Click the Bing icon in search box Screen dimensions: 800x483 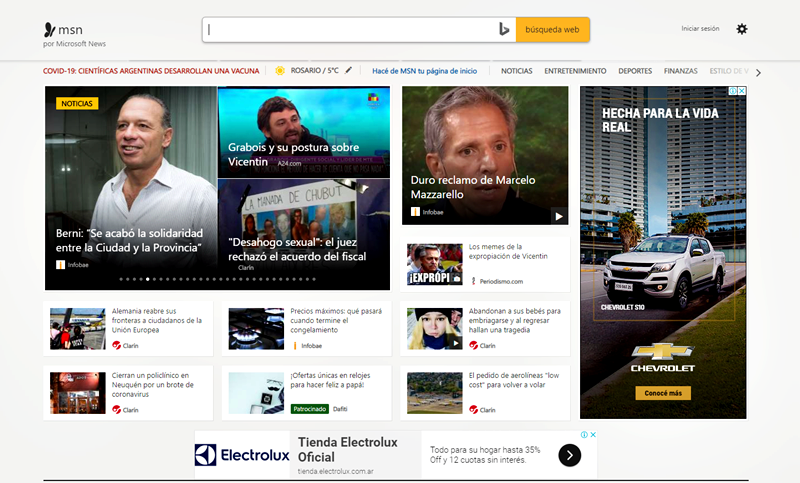point(504,30)
